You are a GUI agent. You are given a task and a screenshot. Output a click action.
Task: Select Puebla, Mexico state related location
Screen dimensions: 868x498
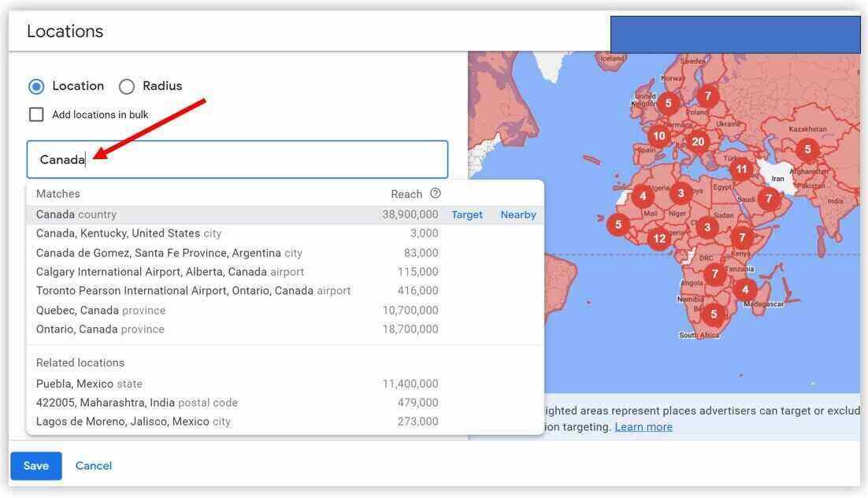285,384
